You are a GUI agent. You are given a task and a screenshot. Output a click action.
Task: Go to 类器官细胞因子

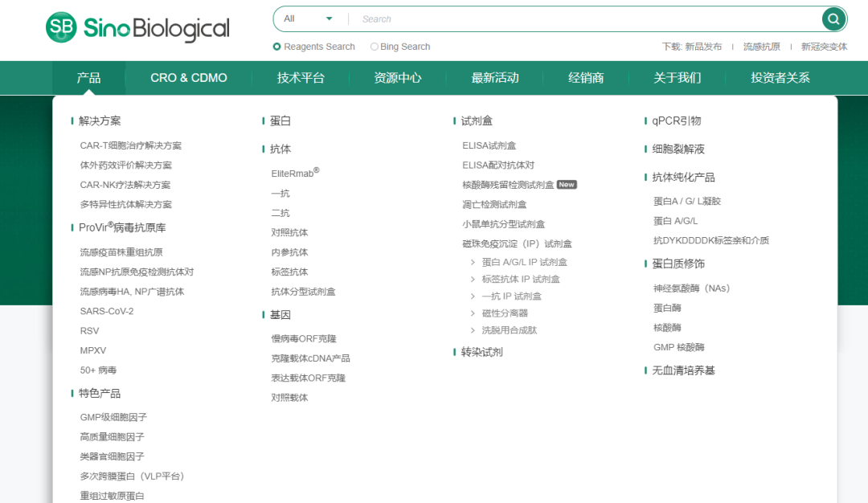click(x=112, y=456)
